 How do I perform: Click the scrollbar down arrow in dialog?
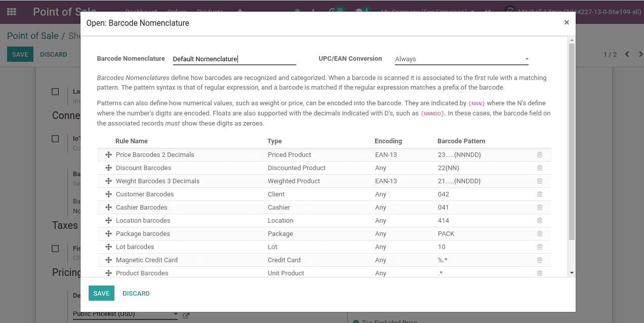572,273
